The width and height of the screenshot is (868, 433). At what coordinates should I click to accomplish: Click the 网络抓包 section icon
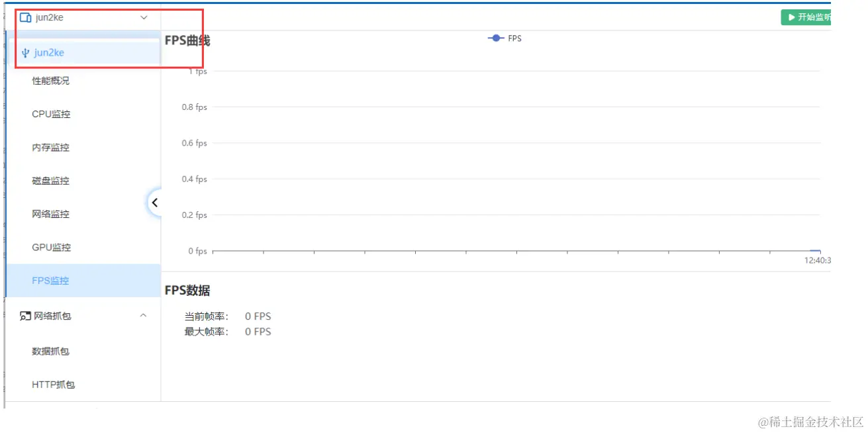point(25,316)
